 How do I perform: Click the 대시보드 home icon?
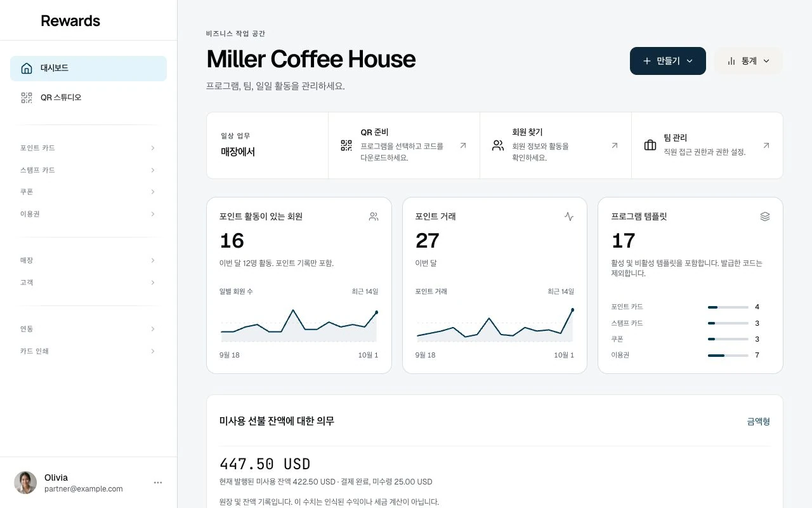(27, 69)
